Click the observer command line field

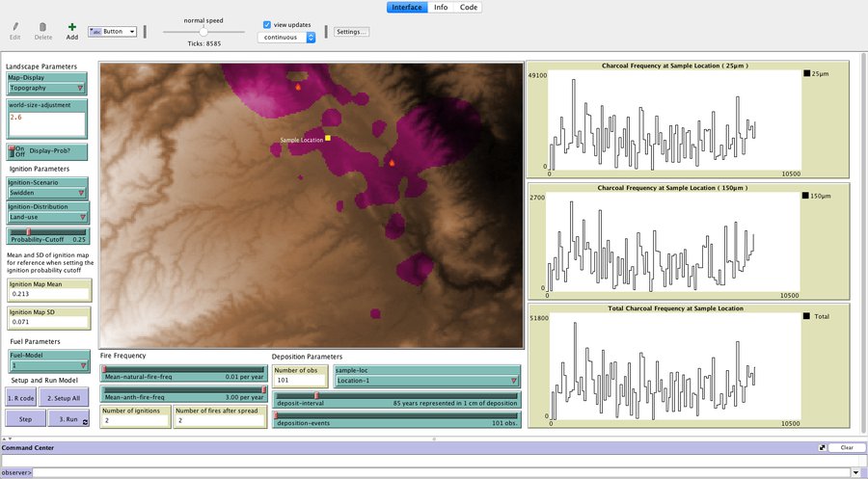click(x=442, y=473)
